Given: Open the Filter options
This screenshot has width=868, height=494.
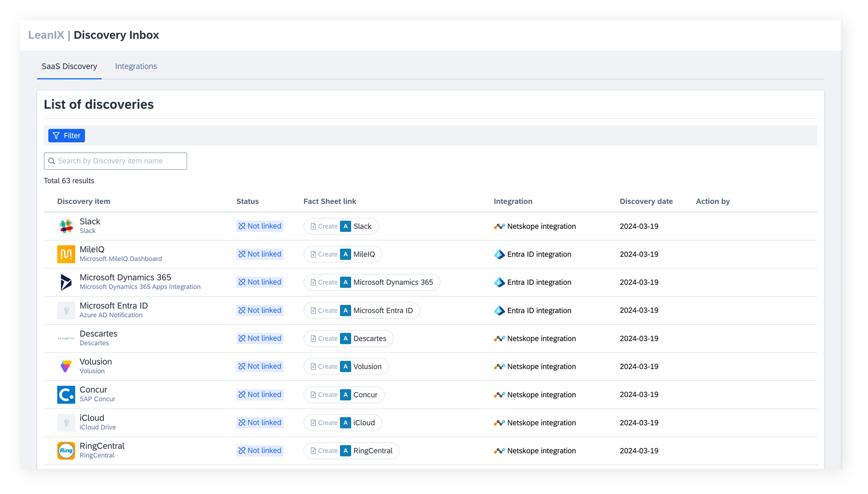Looking at the screenshot, I should (67, 136).
